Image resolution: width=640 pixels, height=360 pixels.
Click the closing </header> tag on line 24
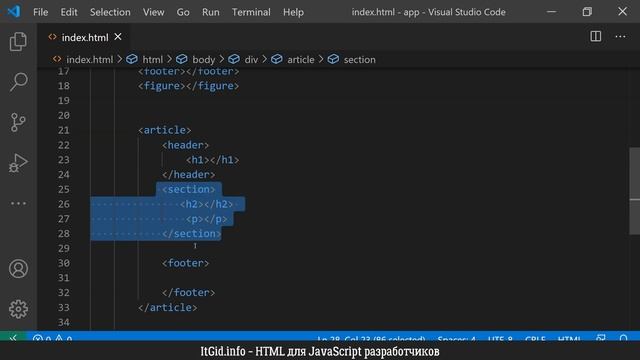[189, 175]
